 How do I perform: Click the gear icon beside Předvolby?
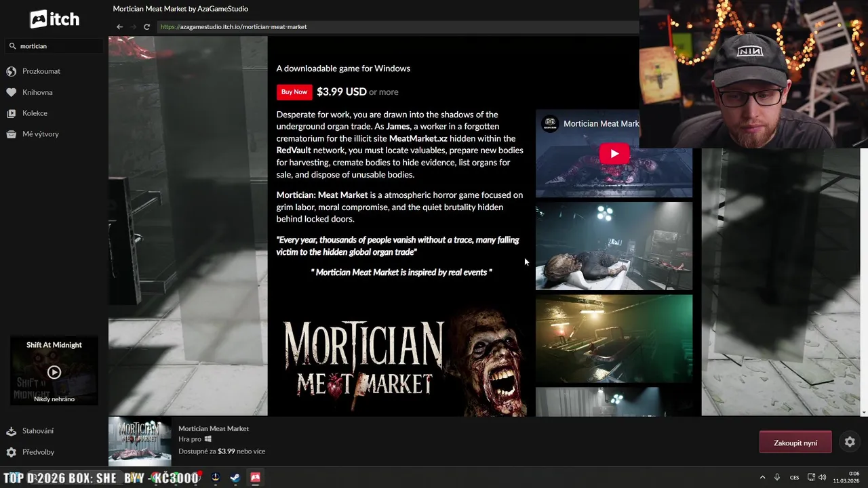11,452
